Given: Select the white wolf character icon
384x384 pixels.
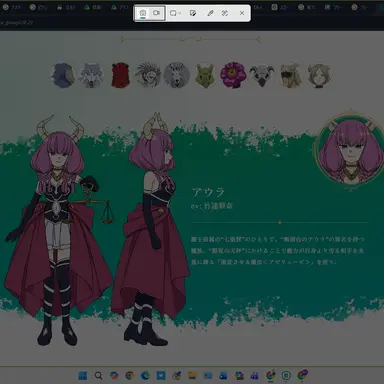Looking at the screenshot, I should pyautogui.click(x=91, y=75).
